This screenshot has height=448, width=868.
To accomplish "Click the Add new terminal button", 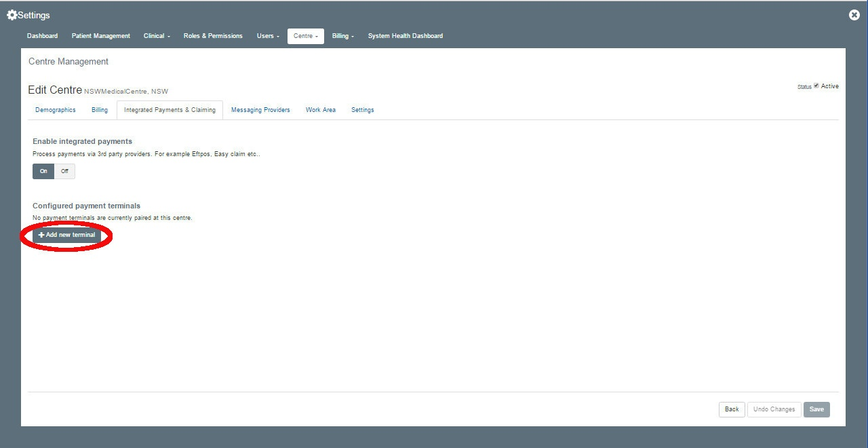I will click(x=66, y=235).
